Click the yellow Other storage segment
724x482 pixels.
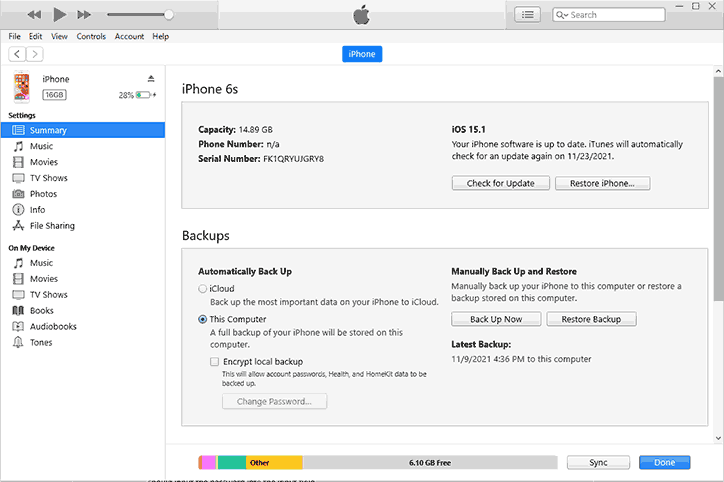point(274,463)
